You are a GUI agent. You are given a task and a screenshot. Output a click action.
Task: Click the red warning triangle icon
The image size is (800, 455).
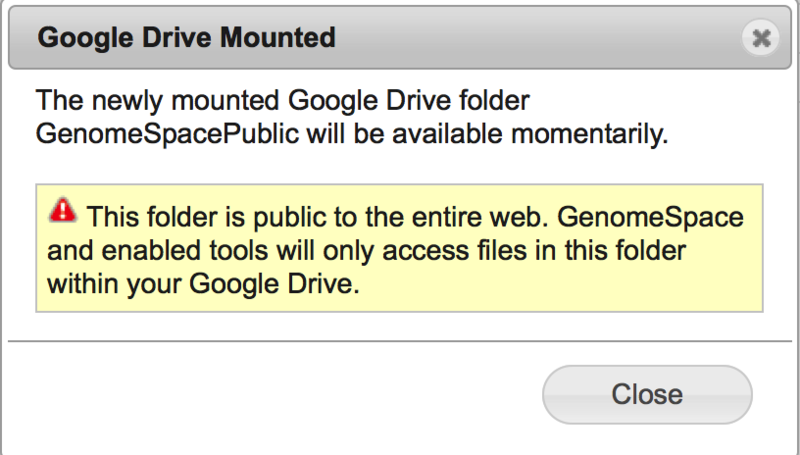[63, 210]
